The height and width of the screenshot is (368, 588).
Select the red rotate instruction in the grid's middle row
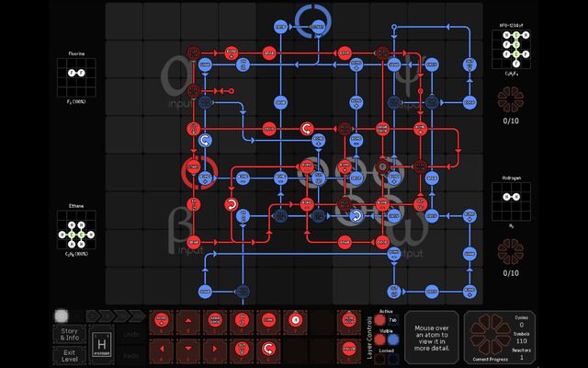pyautogui.click(x=307, y=129)
